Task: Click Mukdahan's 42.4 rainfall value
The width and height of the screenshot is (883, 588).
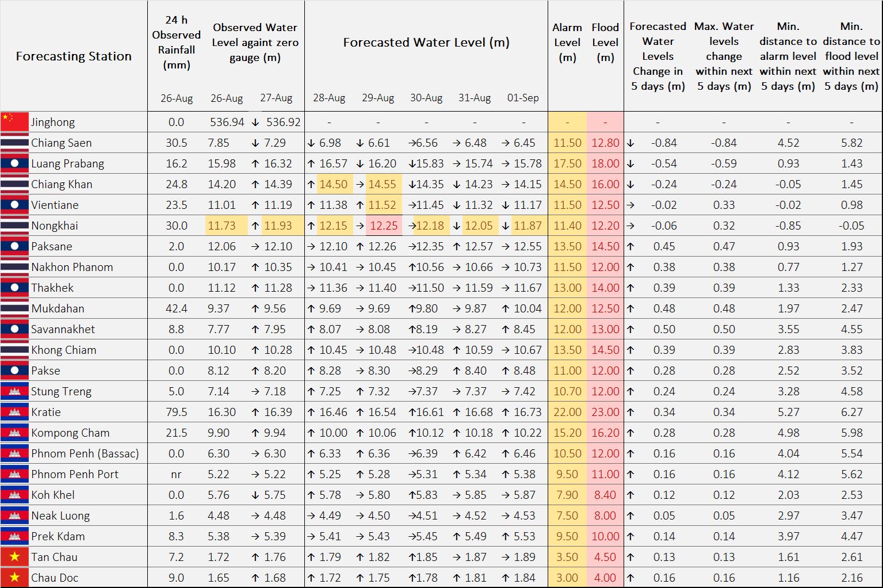Action: pos(177,308)
